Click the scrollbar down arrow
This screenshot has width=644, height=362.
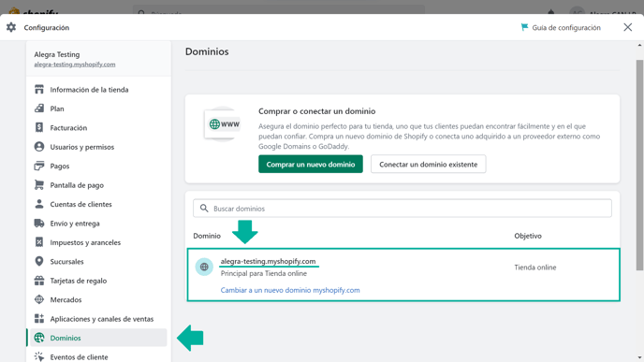(639, 358)
